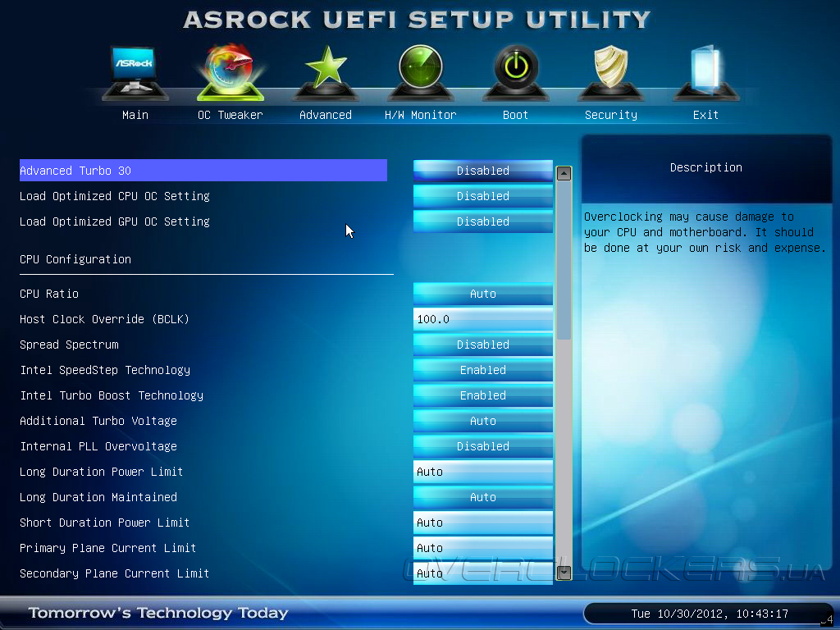Open the Advanced green star icon
Screen dimensions: 840x630
tap(325, 73)
